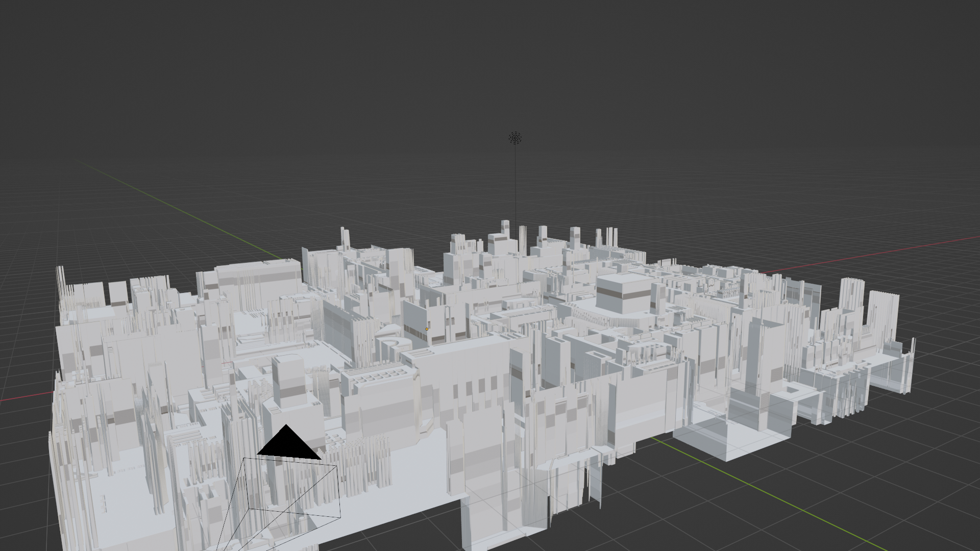The image size is (980, 551).
Task: Click the orange object origin dot
Action: [427, 329]
